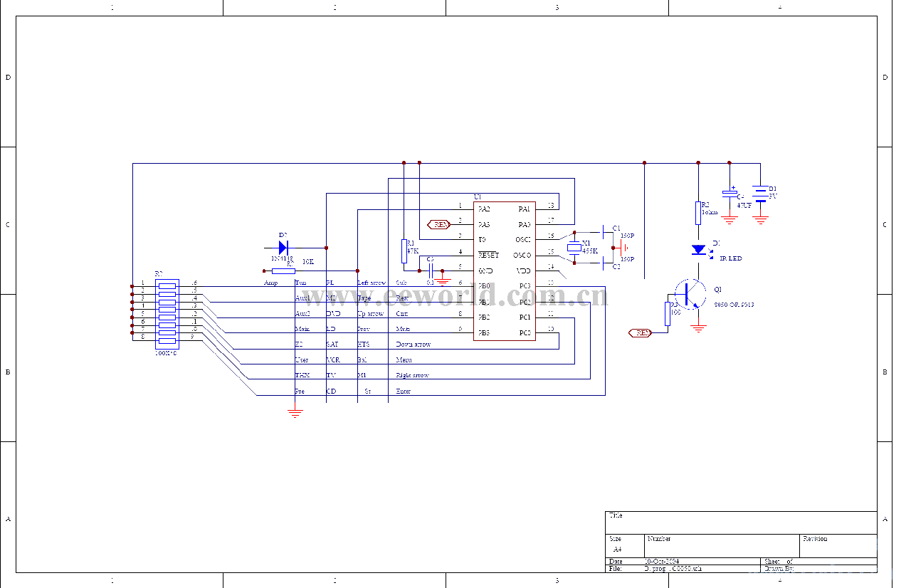The width and height of the screenshot is (911, 588).
Task: Select the U1 chip body
Action: click(x=505, y=271)
